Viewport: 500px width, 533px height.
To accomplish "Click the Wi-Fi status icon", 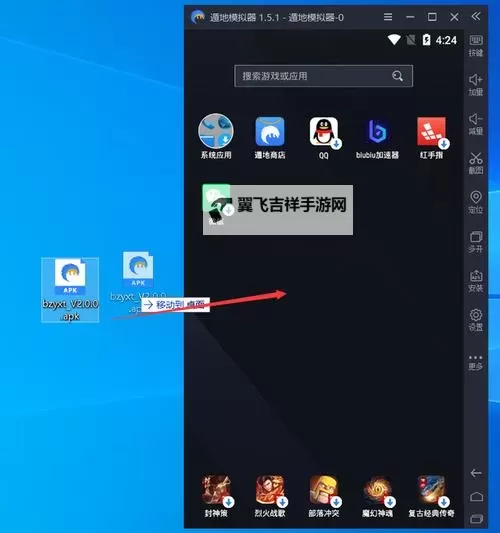I will click(x=394, y=40).
